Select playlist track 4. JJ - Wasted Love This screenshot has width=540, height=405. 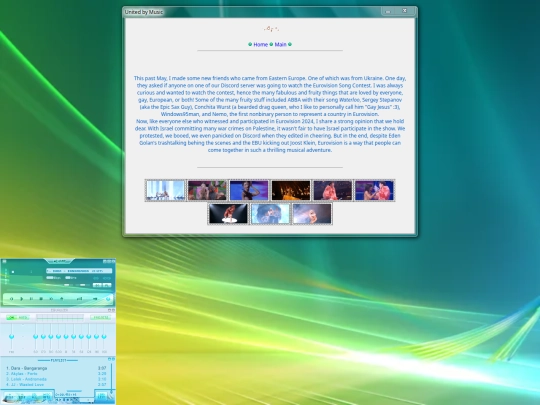[56, 384]
